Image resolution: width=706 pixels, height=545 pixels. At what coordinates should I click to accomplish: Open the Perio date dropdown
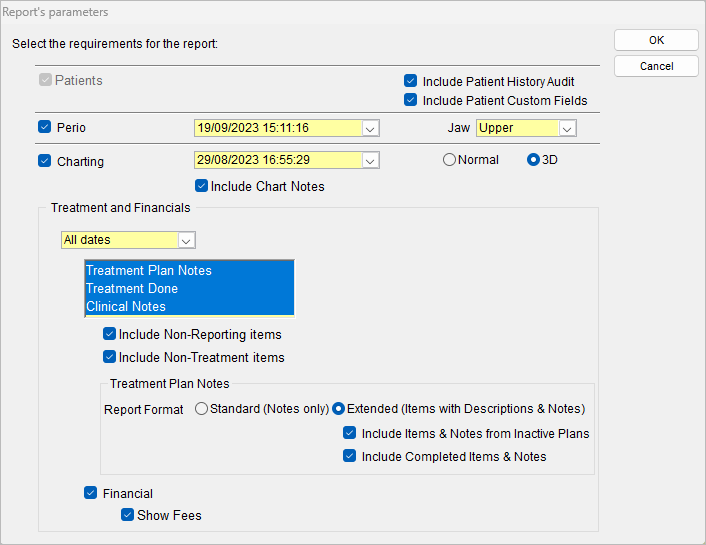370,128
